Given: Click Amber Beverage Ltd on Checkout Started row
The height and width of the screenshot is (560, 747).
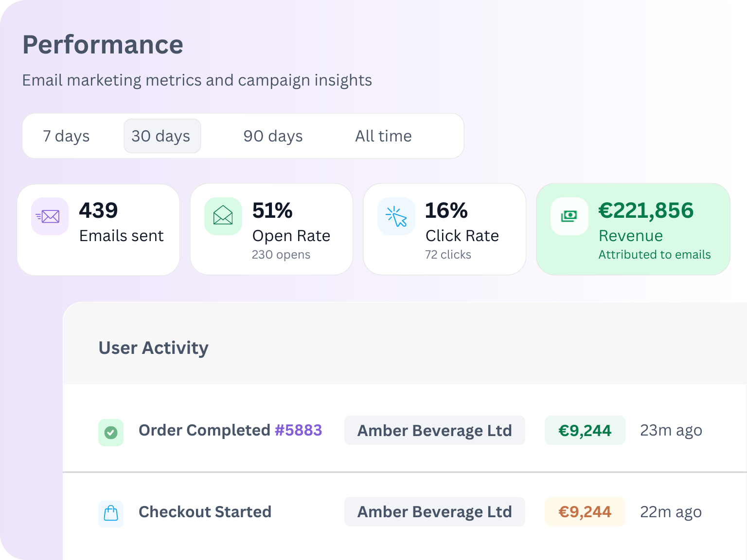Looking at the screenshot, I should [x=434, y=512].
